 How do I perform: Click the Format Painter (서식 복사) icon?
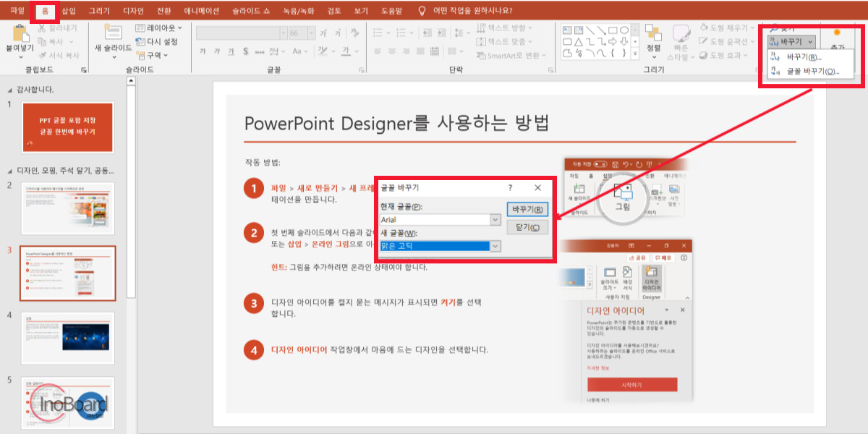click(43, 55)
